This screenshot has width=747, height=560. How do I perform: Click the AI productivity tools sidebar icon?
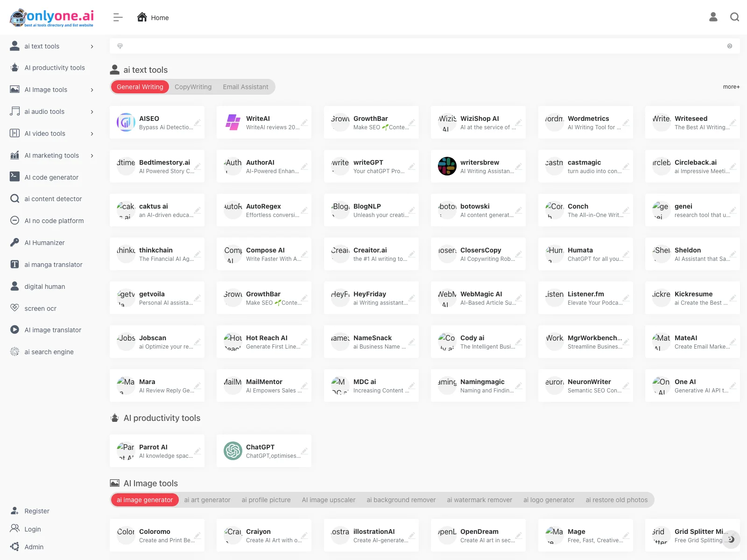[15, 68]
